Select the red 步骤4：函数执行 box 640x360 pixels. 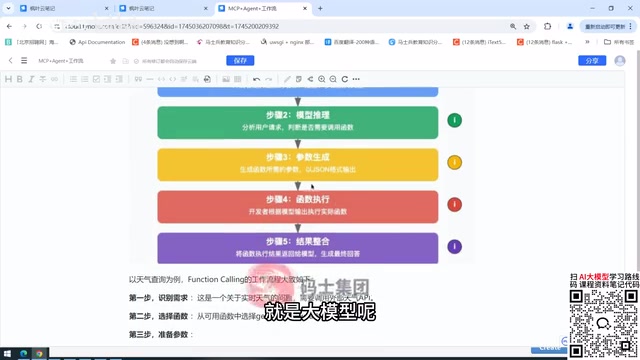pos(298,207)
